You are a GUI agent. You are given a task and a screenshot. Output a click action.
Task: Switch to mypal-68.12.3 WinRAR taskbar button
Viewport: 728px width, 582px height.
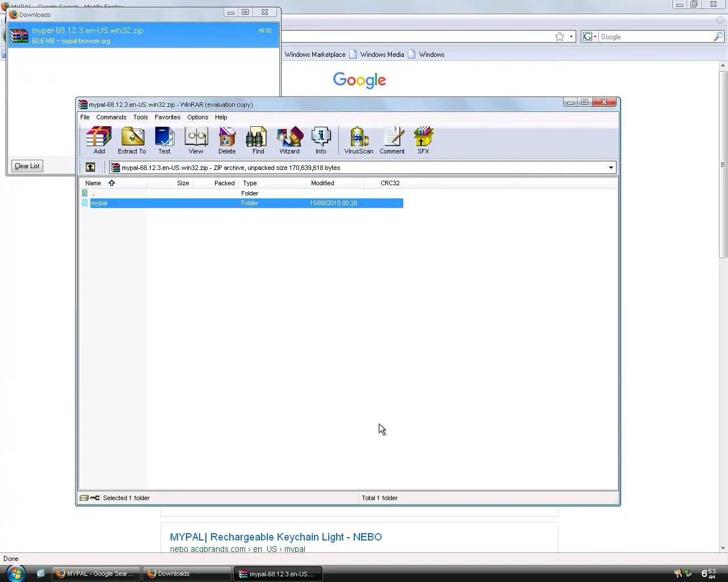278,573
